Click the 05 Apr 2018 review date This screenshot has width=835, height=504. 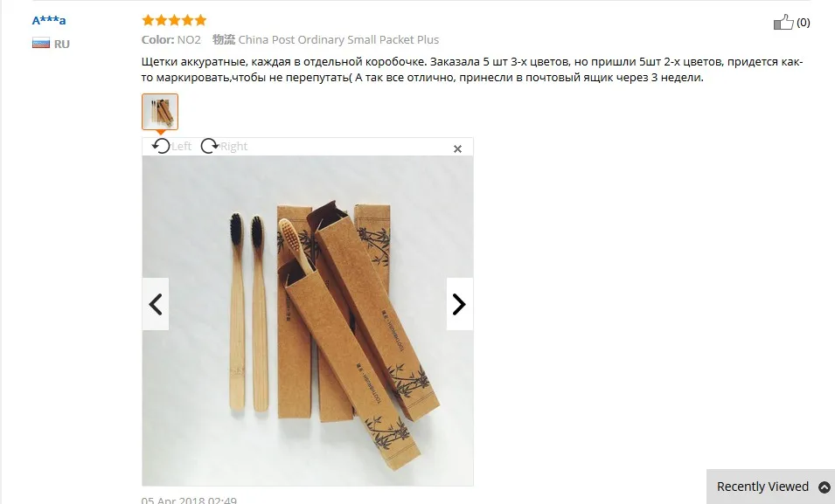pyautogui.click(x=189, y=501)
